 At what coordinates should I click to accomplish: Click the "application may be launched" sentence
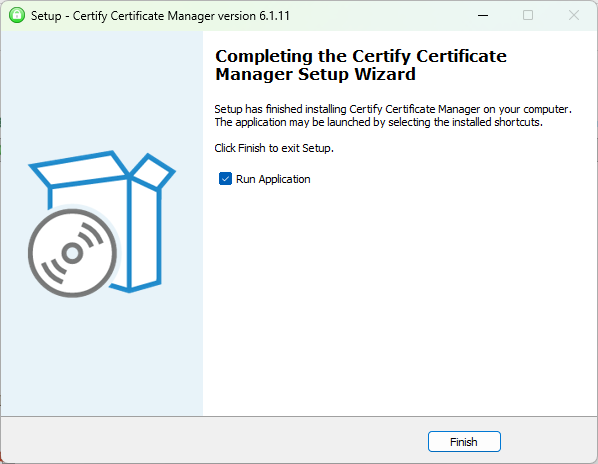pyautogui.click(x=378, y=122)
